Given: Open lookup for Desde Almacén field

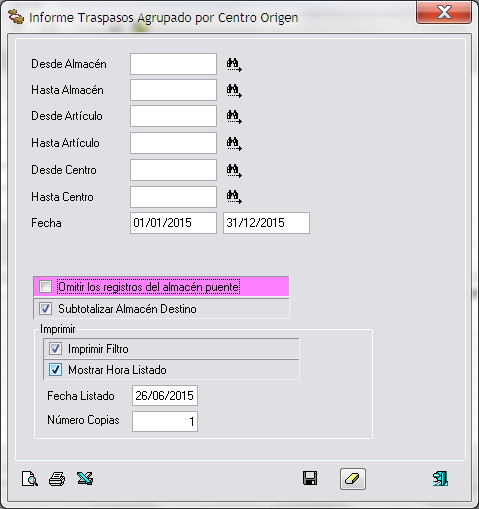Looking at the screenshot, I should tap(234, 65).
